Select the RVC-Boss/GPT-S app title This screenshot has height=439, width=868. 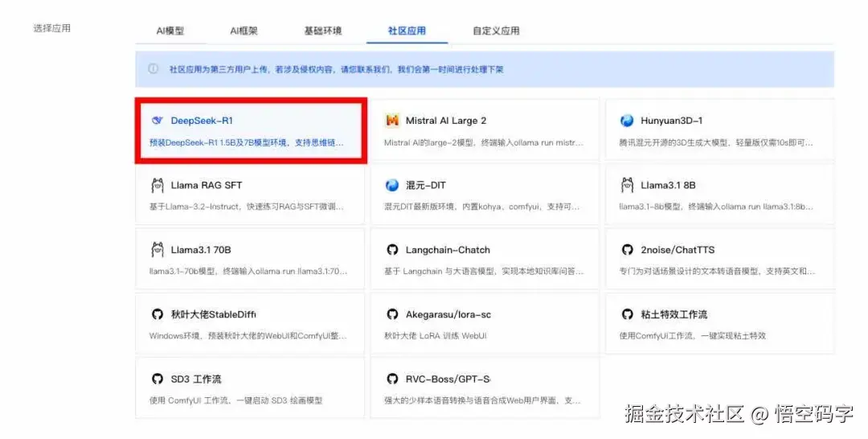[x=448, y=379]
